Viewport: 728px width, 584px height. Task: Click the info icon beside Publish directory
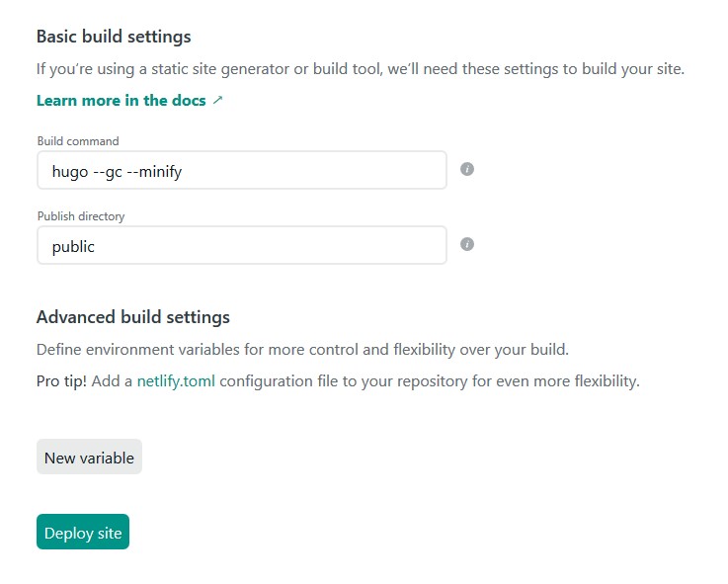[x=467, y=244]
